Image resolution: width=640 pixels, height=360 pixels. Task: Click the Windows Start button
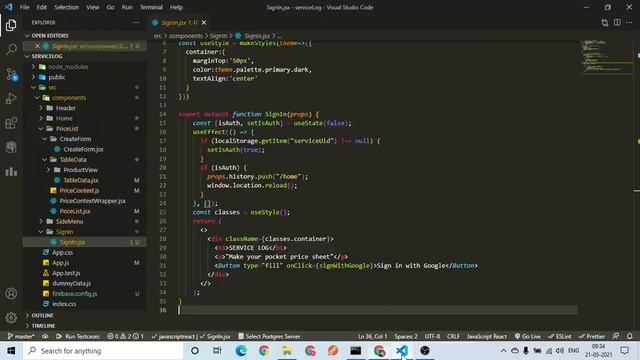(11, 351)
